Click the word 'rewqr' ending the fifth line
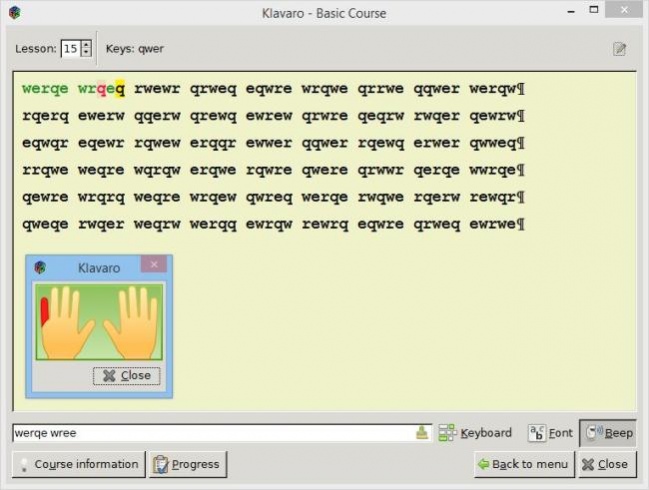Viewport: 649px width, 490px height. 493,197
